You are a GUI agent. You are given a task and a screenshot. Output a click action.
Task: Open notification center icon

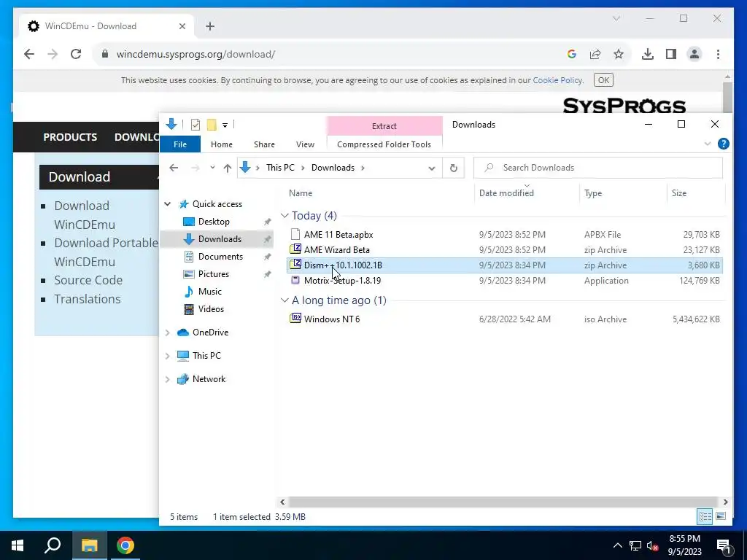coord(724,545)
